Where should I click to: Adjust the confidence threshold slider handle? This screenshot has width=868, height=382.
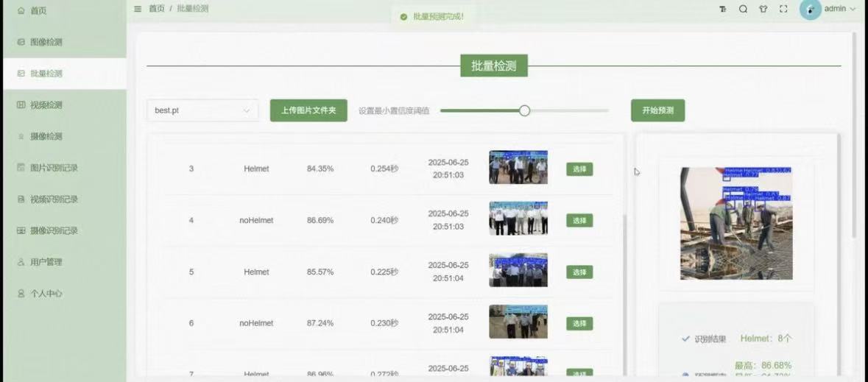point(525,110)
